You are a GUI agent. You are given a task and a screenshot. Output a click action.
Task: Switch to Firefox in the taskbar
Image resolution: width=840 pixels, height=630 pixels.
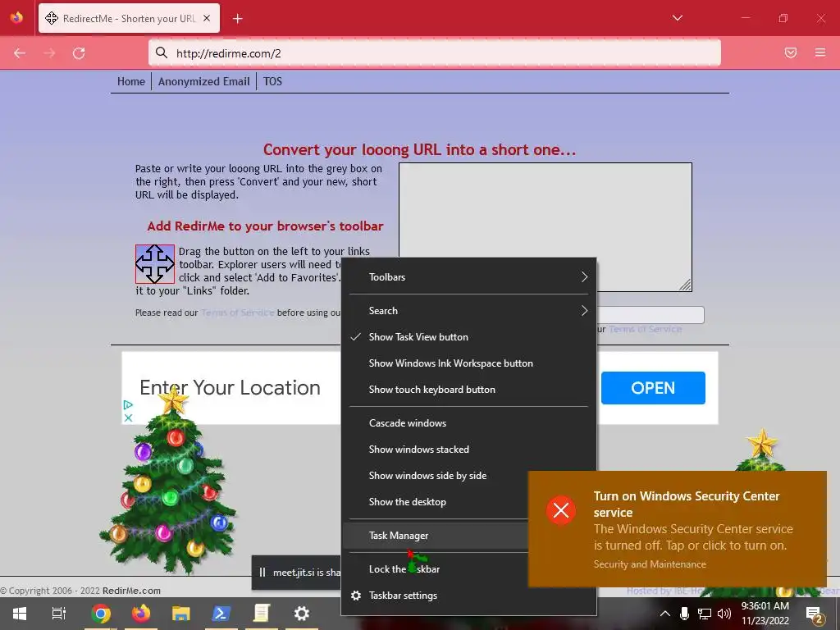(x=141, y=614)
